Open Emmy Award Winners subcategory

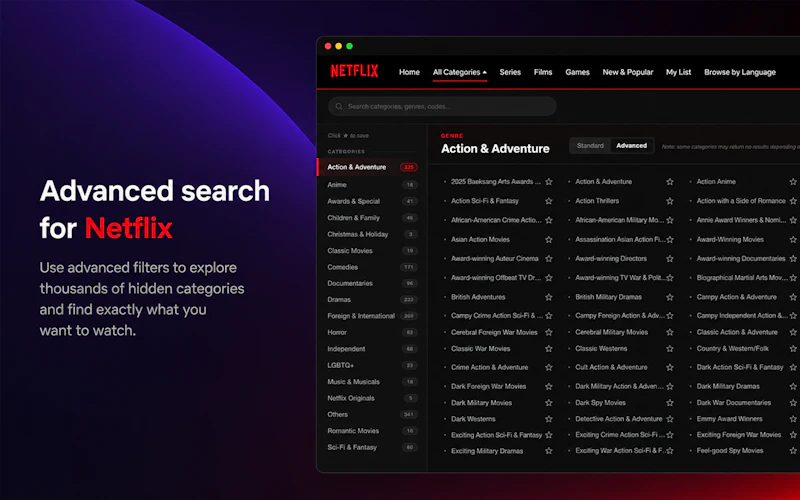click(729, 419)
